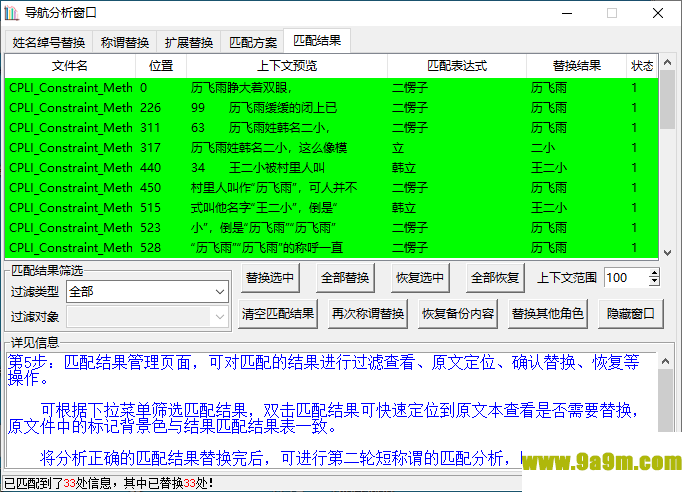Select the result row at position 515
This screenshot has width=682, height=492.
(331, 208)
